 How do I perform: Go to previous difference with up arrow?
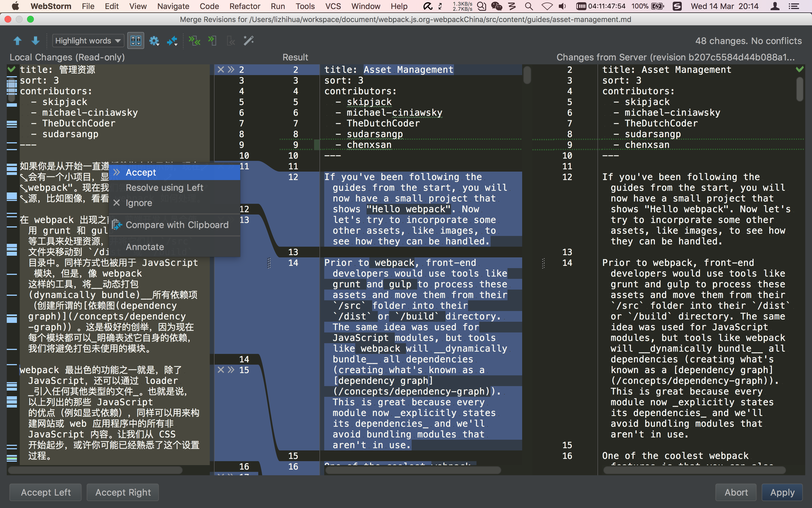(x=17, y=41)
